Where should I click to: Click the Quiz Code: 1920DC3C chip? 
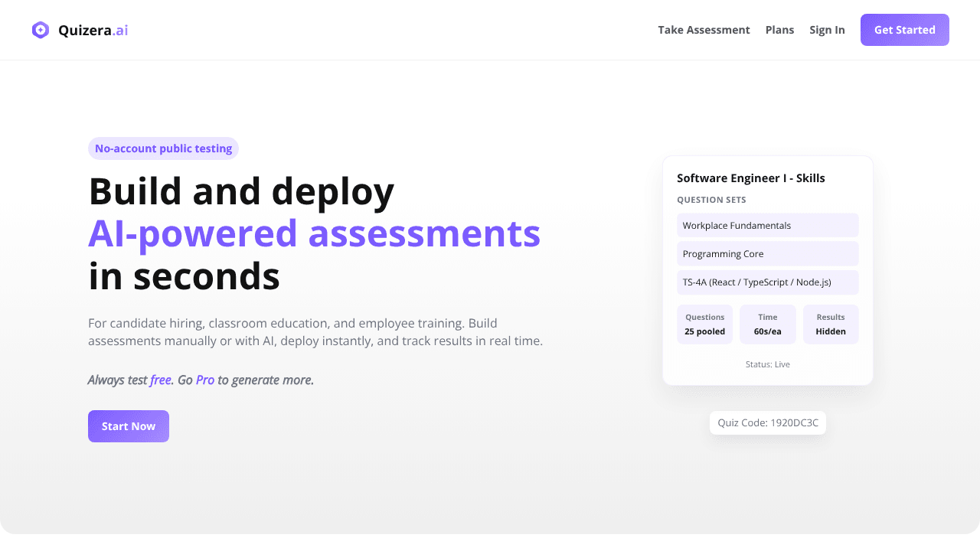[768, 422]
